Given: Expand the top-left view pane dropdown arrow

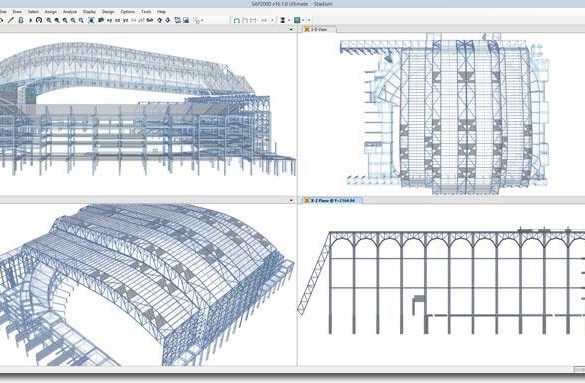Looking at the screenshot, I should click(291, 29).
